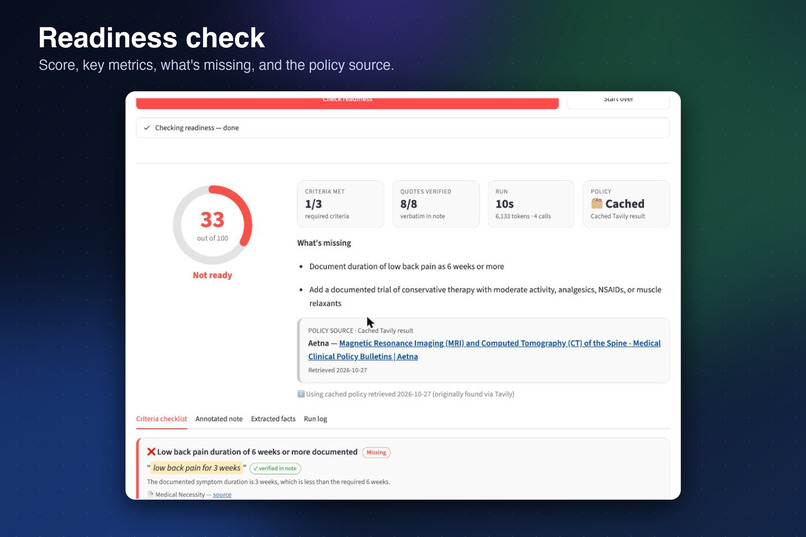
Task: Click the Criteria Met 1/3 card
Action: pyautogui.click(x=340, y=203)
